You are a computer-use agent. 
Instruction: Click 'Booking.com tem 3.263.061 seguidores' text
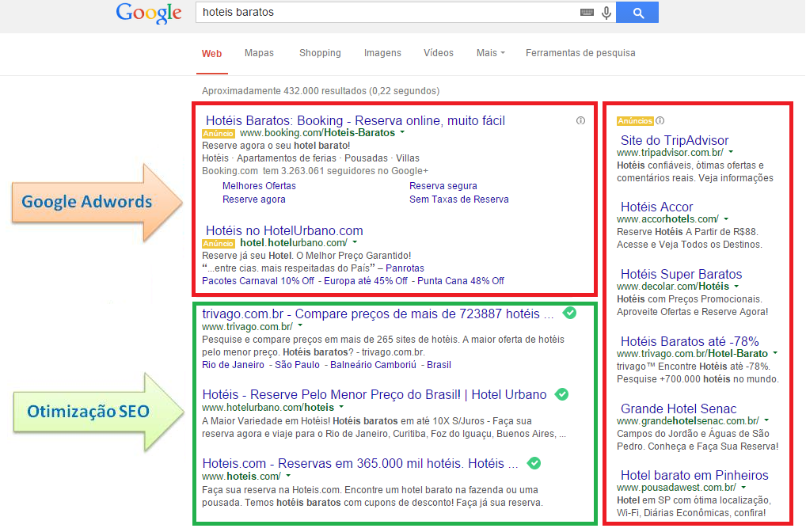315,171
